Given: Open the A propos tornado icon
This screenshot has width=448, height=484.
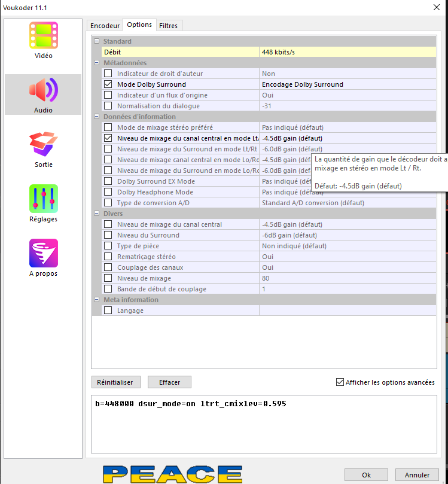Looking at the screenshot, I should 44,253.
